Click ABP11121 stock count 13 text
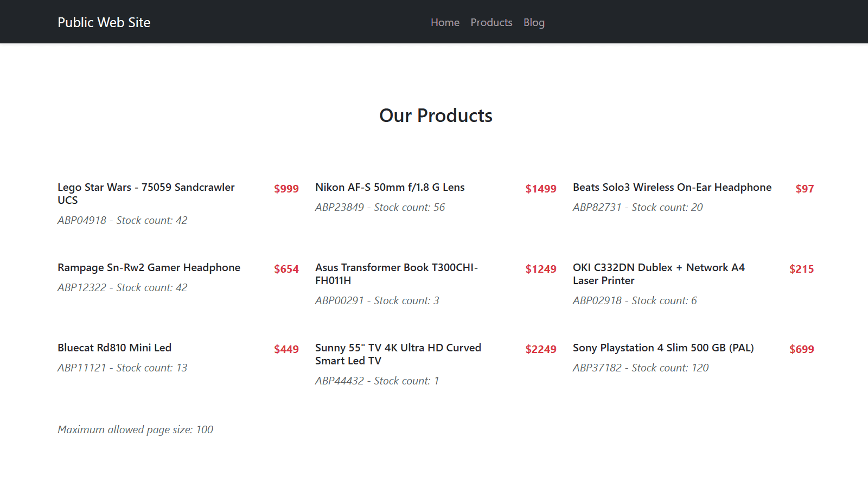 point(123,368)
